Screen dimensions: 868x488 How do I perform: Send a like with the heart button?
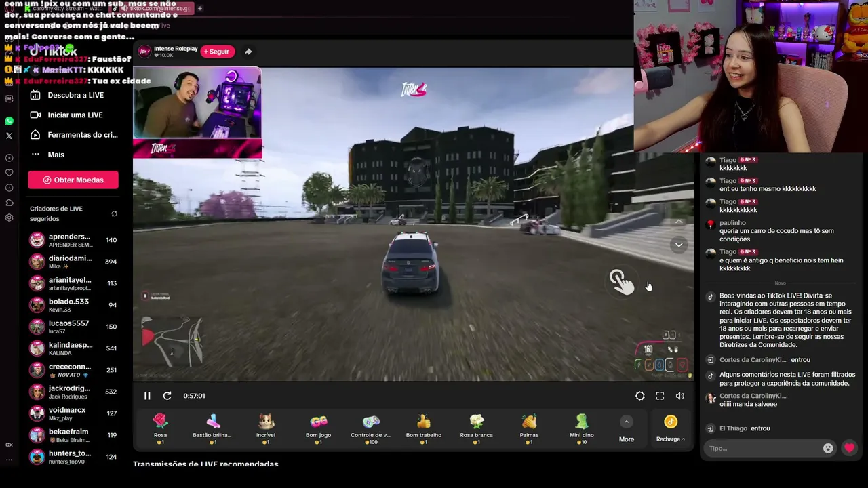tap(849, 448)
